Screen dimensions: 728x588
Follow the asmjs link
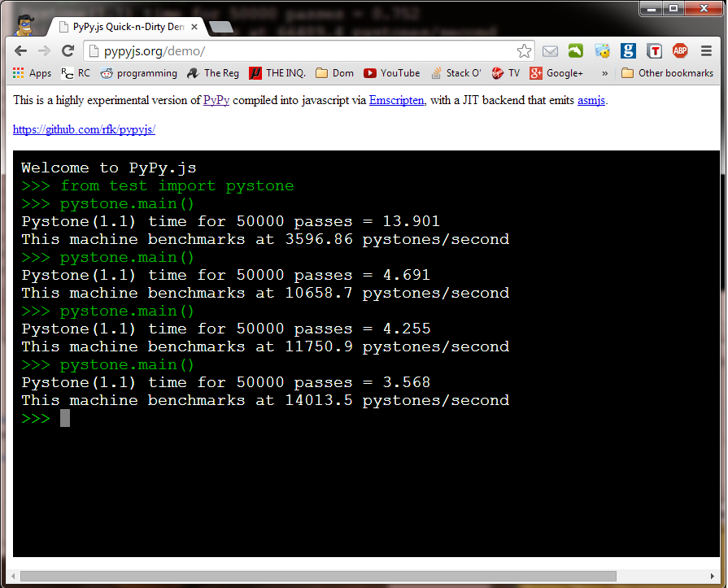pyautogui.click(x=591, y=100)
